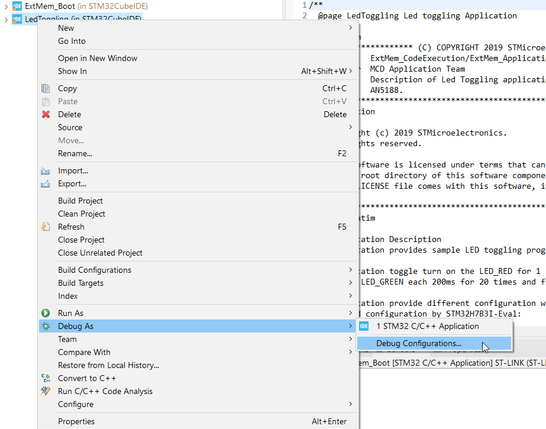Expand the Compare With submenu arrow
The image size is (546, 429).
[x=351, y=352]
